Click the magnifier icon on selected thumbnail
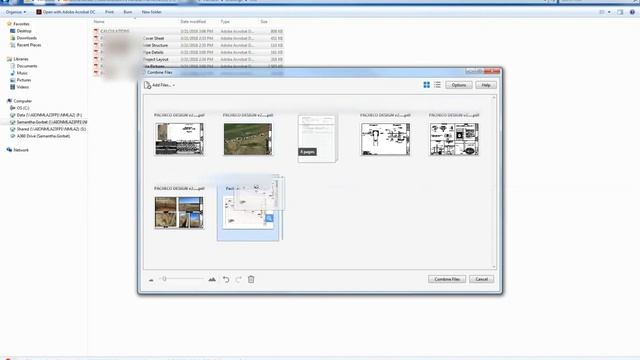 click(269, 219)
